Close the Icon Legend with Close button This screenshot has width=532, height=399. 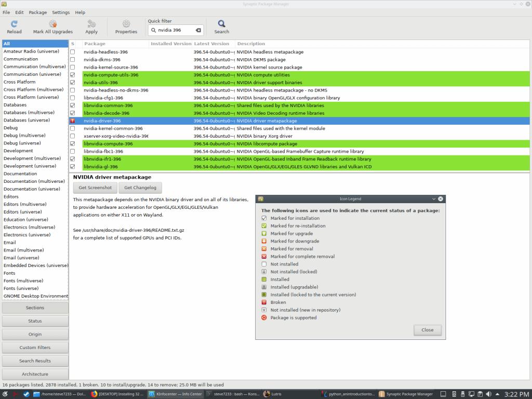tap(427, 330)
